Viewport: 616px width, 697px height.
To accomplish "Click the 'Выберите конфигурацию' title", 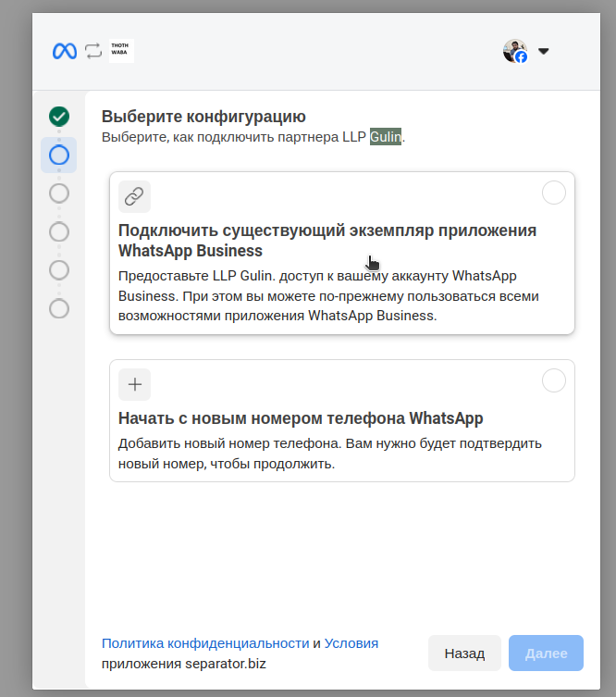I will click(203, 117).
